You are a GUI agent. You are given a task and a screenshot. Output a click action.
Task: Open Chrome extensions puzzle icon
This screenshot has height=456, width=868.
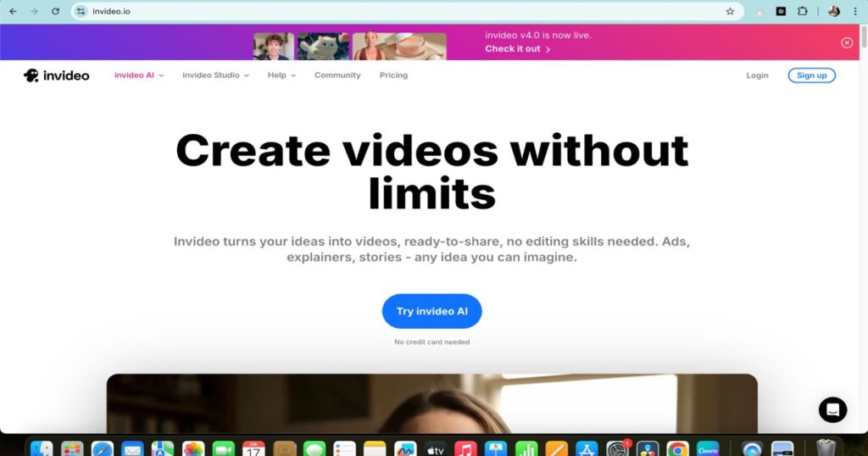pos(802,11)
